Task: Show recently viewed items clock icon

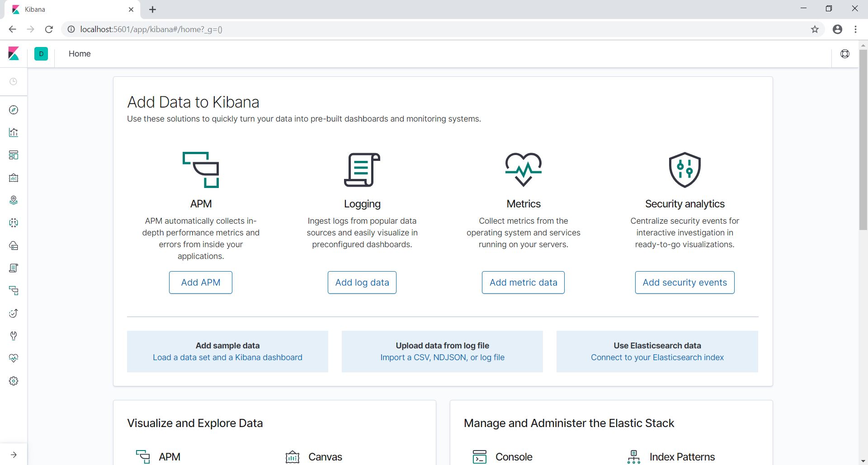Action: click(14, 82)
